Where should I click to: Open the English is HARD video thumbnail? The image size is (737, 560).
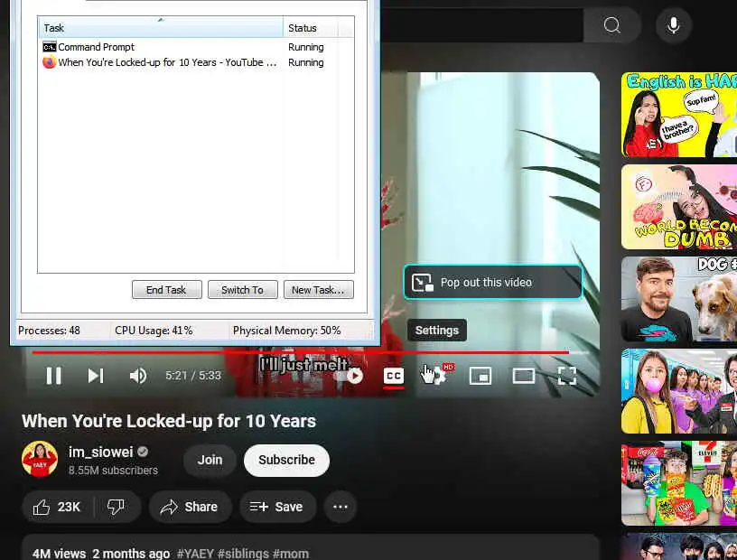click(x=679, y=115)
